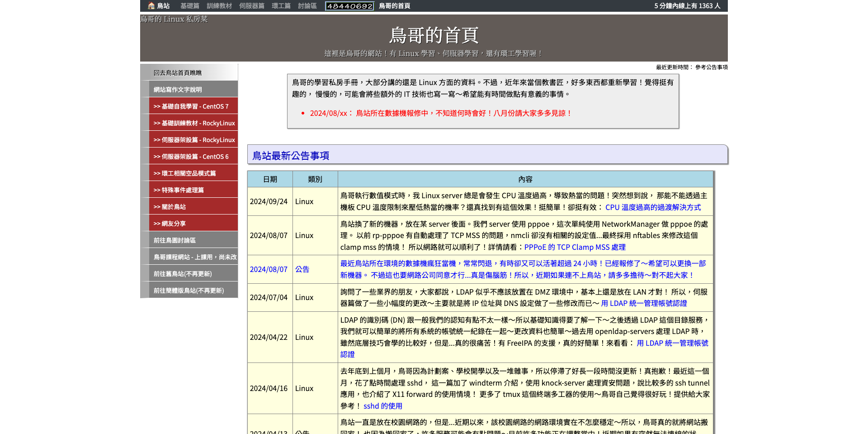Expand the 環工相關空品模式篇 sidebar section
Viewport: 868px width, 434px height.
(184, 173)
